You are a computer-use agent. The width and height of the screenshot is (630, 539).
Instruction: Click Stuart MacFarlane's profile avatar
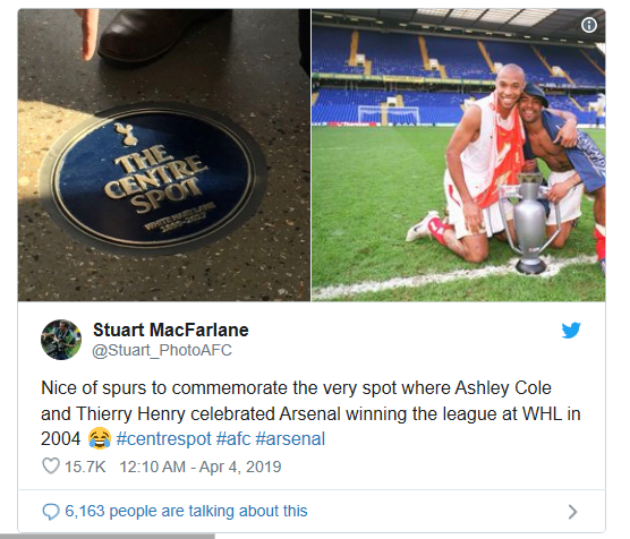pos(61,340)
